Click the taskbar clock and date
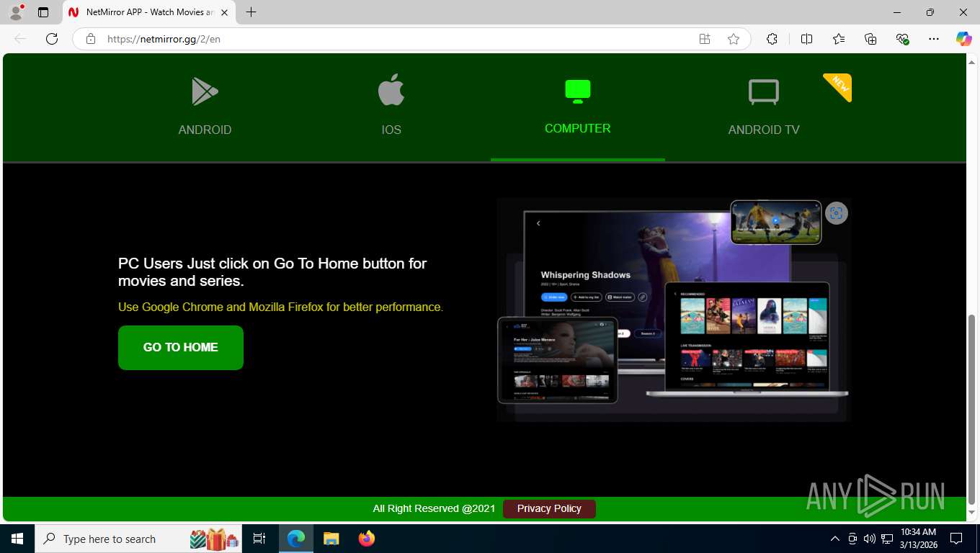 918,539
